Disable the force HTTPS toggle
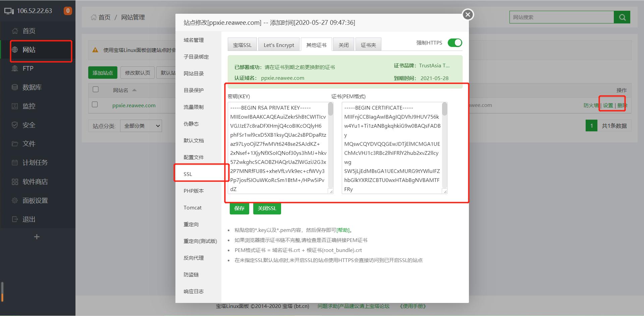The image size is (644, 316). pos(454,43)
